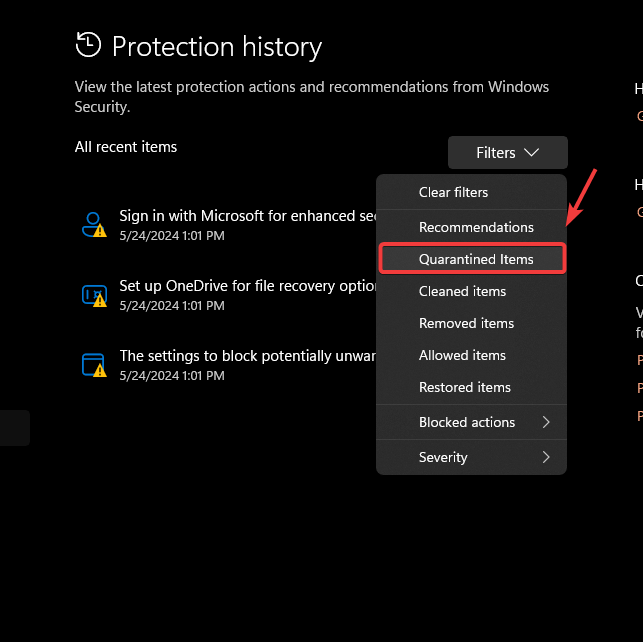
Task: Select the Cleaned items filter
Action: [462, 291]
